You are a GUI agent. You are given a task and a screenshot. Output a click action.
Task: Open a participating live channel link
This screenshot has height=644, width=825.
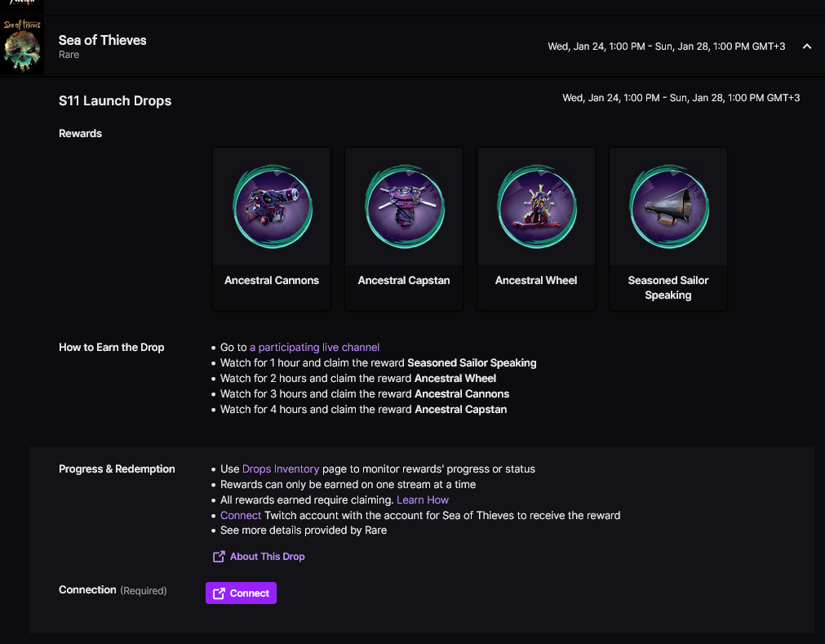tap(315, 347)
